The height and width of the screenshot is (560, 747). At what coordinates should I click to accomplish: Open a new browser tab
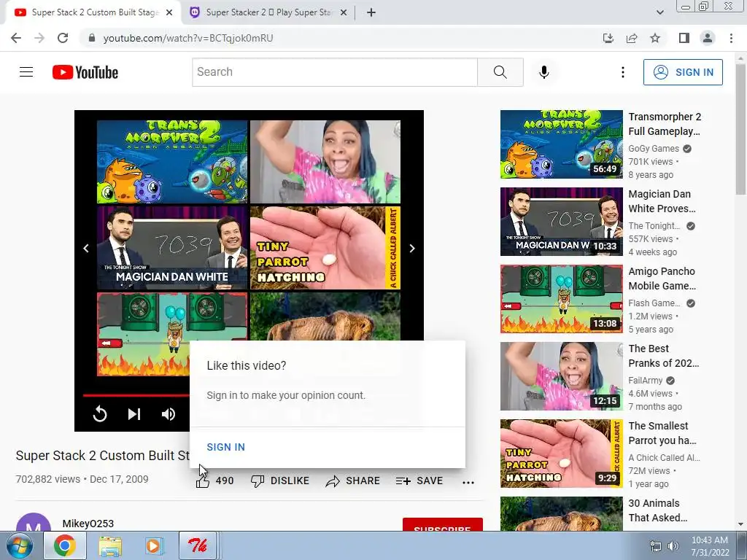click(x=371, y=12)
